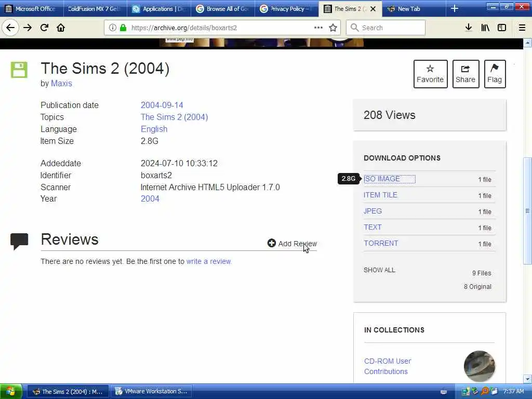
Task: Click the 2.8G item size value
Action: (150, 141)
